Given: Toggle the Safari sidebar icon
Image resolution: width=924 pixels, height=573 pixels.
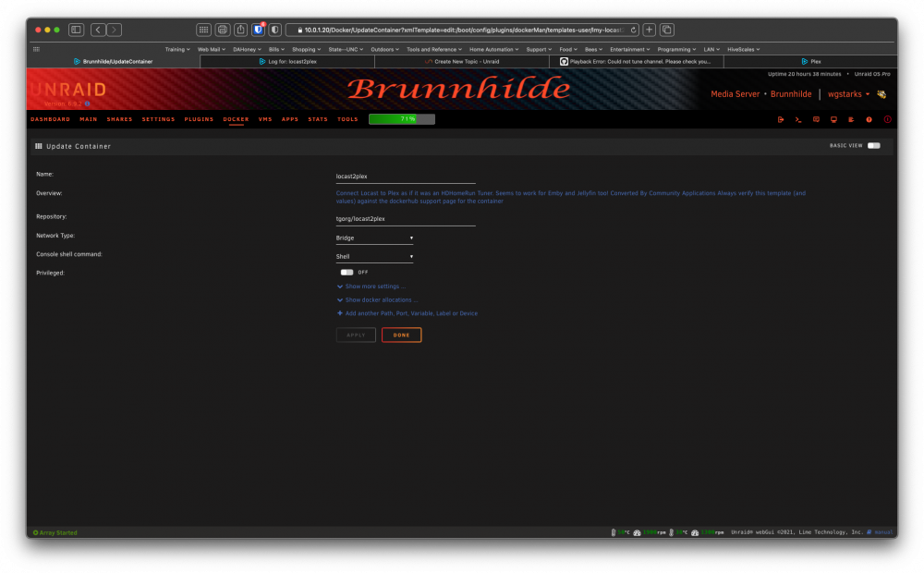Looking at the screenshot, I should (76, 30).
